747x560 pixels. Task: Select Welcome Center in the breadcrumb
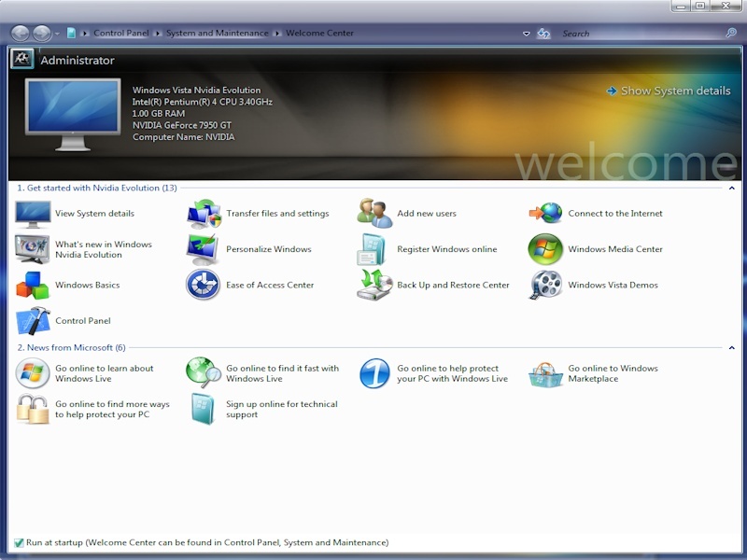319,33
